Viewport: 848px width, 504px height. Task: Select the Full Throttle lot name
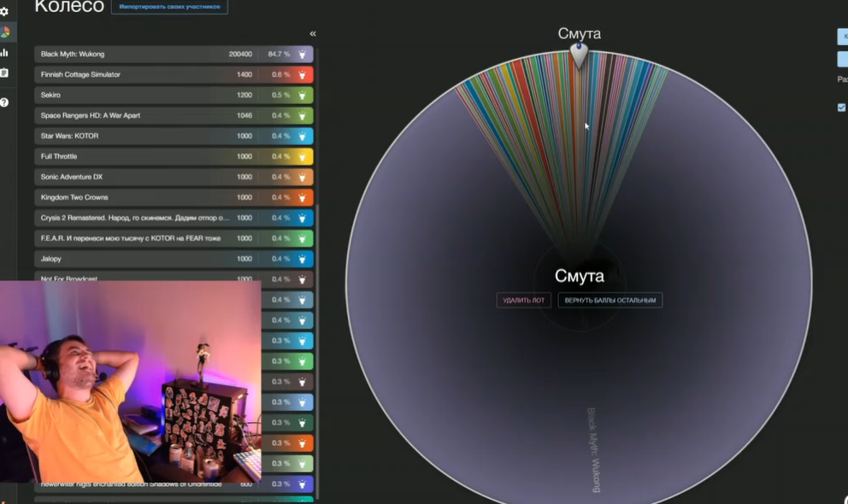[x=59, y=156]
